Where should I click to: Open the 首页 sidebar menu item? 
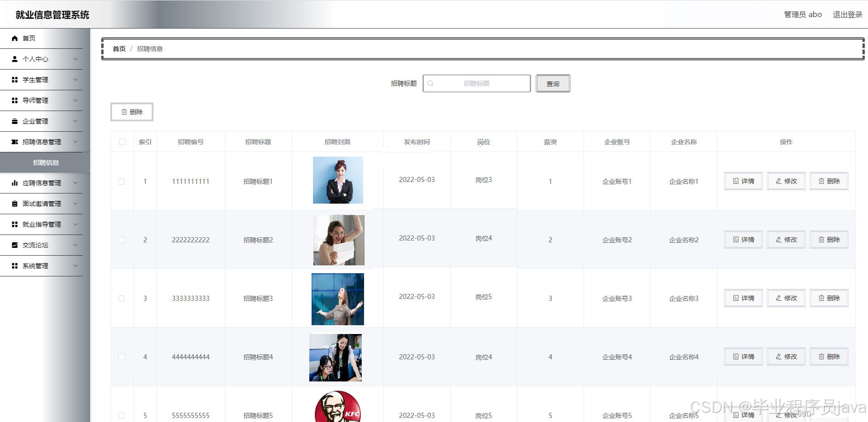[x=41, y=38]
